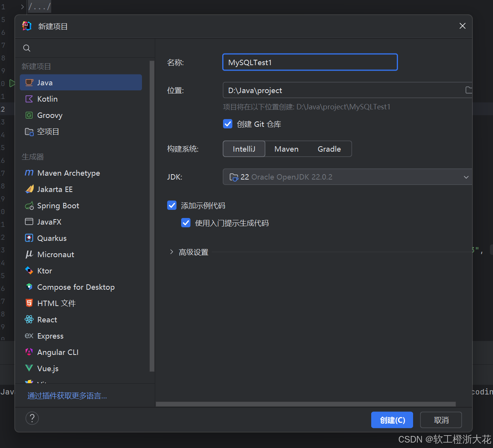The width and height of the screenshot is (493, 448).
Task: Select 空项目 list entry text
Action: coord(48,132)
